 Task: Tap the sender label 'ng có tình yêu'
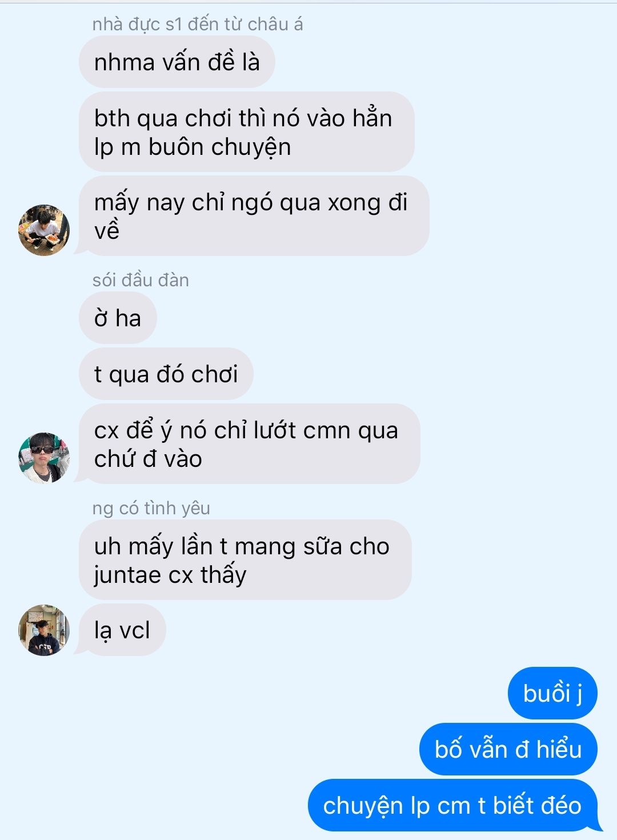click(151, 508)
